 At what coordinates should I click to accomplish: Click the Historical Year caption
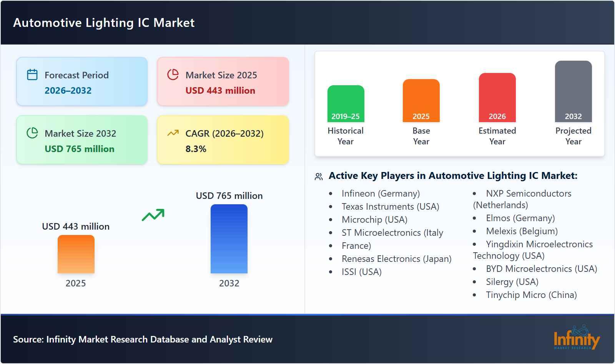[346, 136]
